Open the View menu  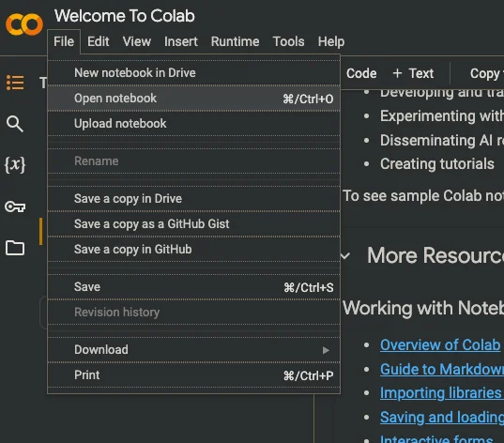[137, 41]
